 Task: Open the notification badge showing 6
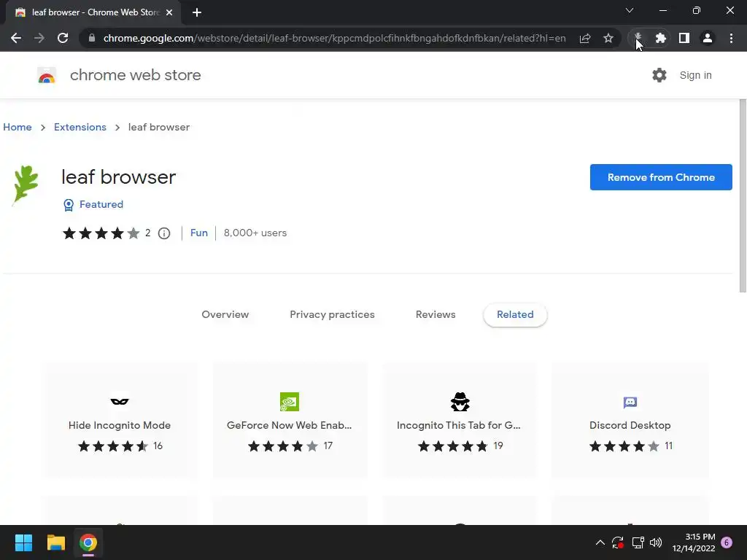pyautogui.click(x=727, y=542)
